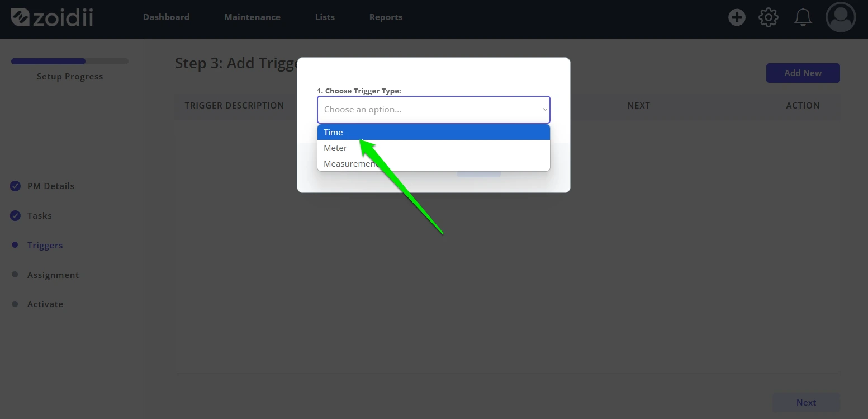The image size is (868, 419).
Task: Click the zoidii logo
Action: [x=53, y=17]
